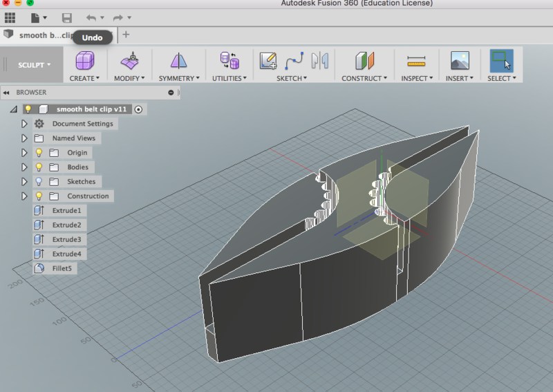Hide the Origin folder with its lightbulb
Screen dimensions: 553x392
[39, 153]
